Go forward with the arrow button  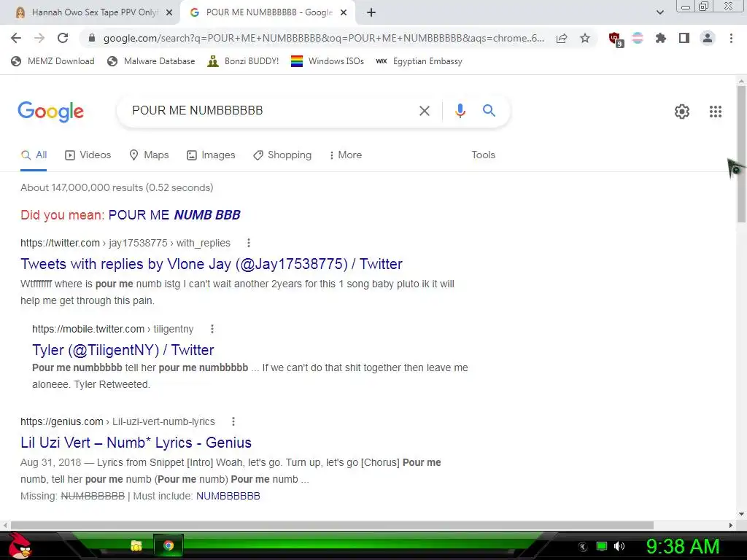[x=39, y=38]
